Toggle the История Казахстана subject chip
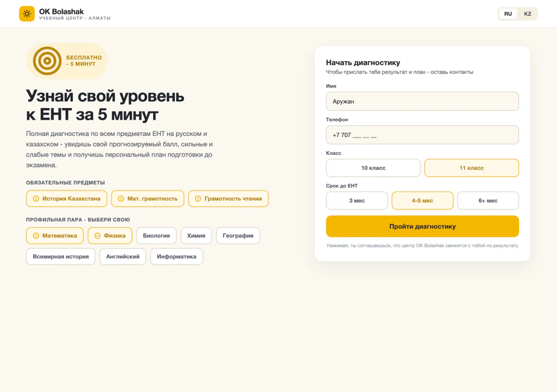Screen dimensions: 557x392 tap(66, 198)
